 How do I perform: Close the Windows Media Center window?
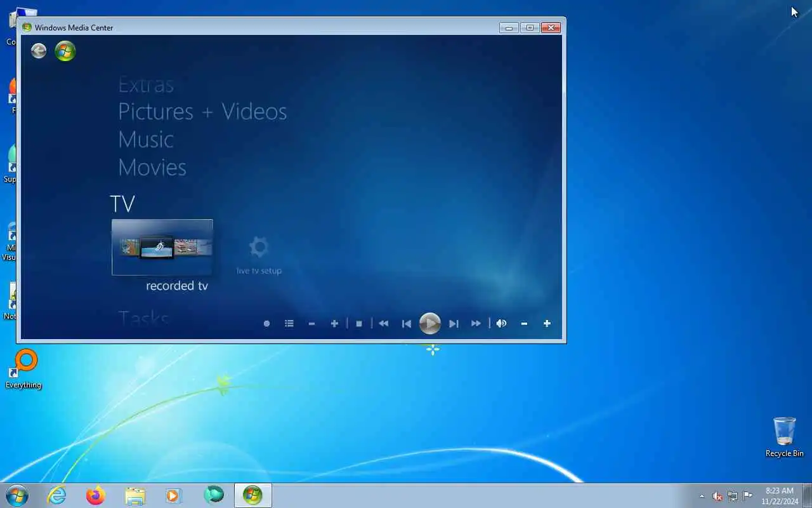click(551, 27)
